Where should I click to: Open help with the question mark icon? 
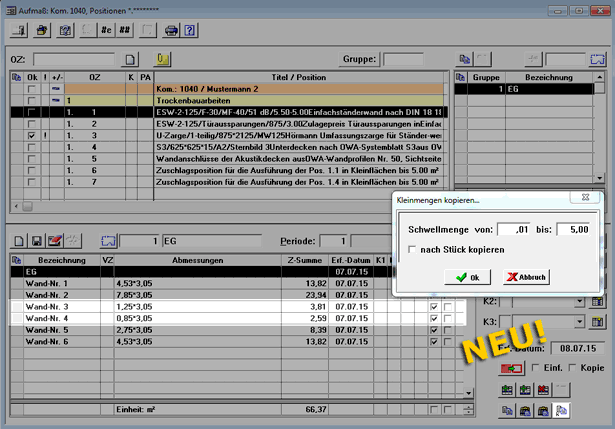coord(189,30)
